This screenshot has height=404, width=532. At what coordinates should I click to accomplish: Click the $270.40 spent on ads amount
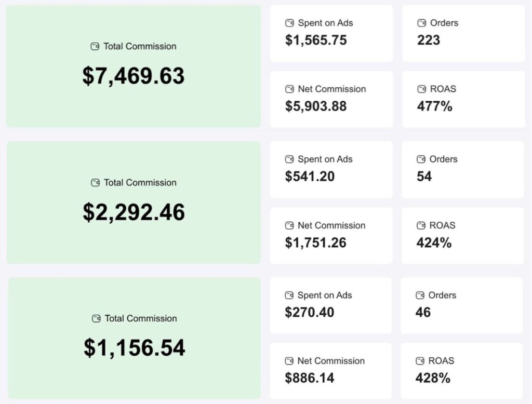(x=310, y=312)
